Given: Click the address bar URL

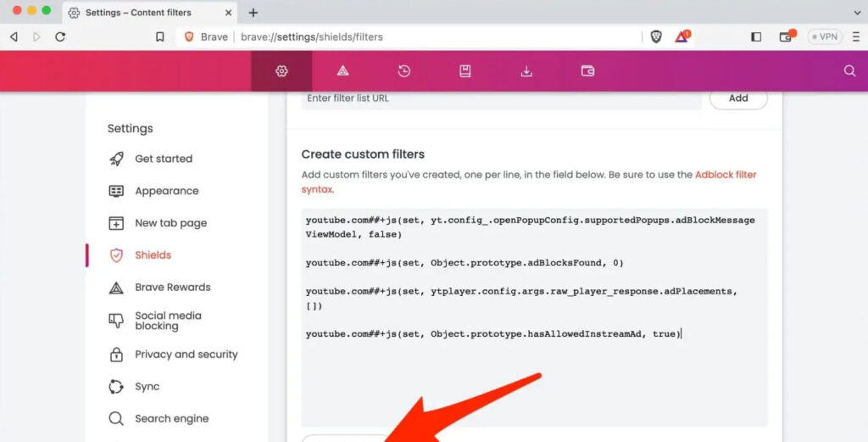Looking at the screenshot, I should click(x=312, y=36).
